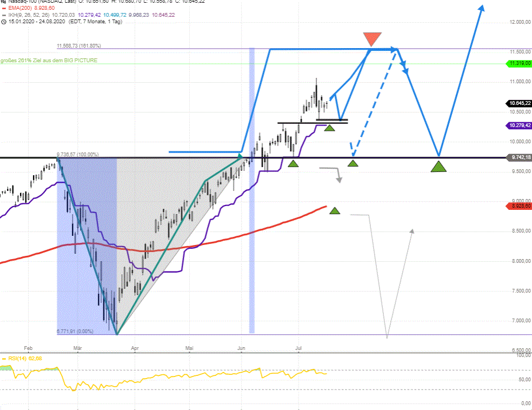Click the 11.568,73 (161.80%) Fibonacci label
This screenshot has width=532, height=410.
point(79,46)
